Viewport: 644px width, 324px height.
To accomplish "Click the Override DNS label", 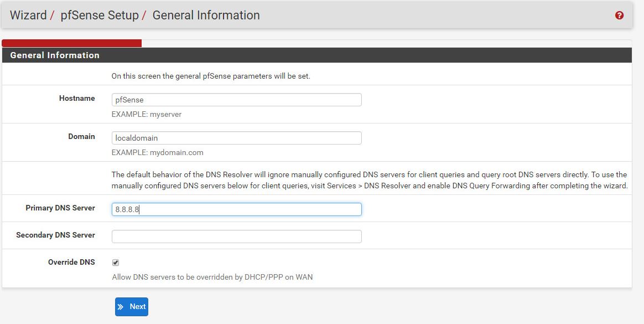I will point(71,263).
